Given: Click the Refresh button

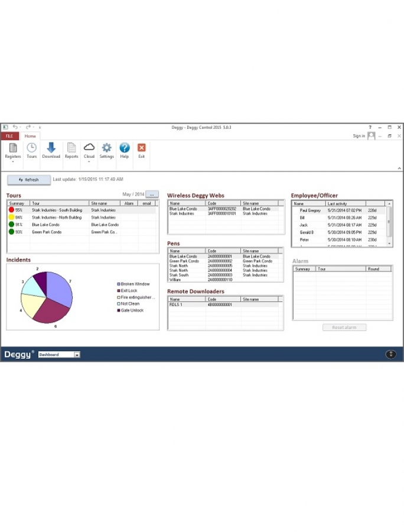Looking at the screenshot, I should [29, 180].
